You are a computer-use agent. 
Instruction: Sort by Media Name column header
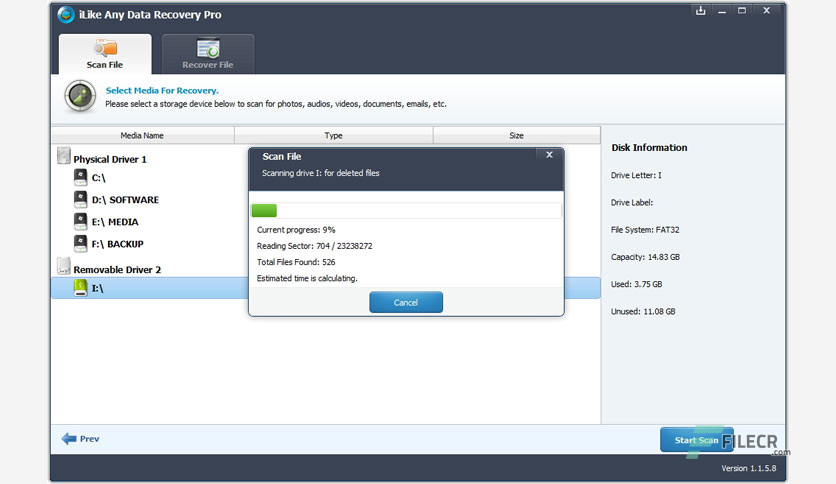(142, 135)
